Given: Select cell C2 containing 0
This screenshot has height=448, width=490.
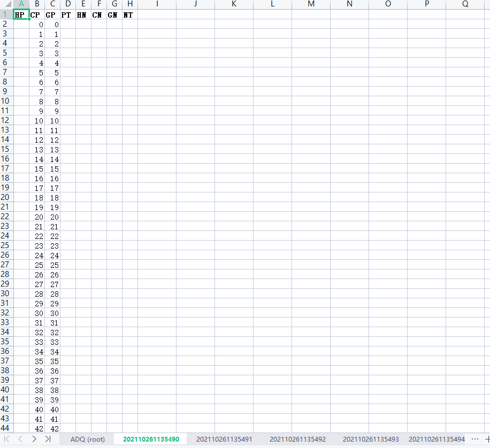Looking at the screenshot, I should tap(52, 25).
